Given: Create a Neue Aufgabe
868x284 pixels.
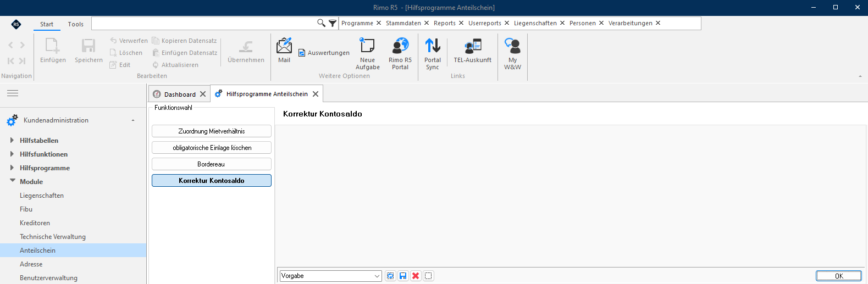Looking at the screenshot, I should tap(367, 53).
